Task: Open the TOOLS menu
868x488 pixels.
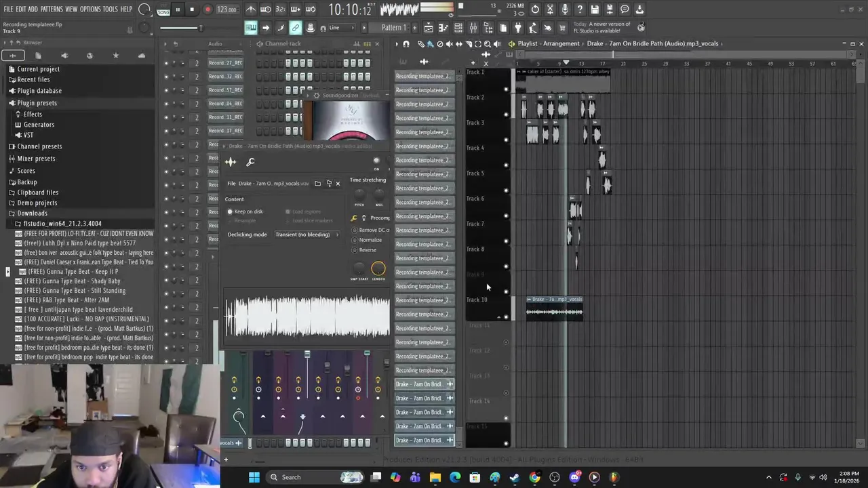Action: coord(111,9)
